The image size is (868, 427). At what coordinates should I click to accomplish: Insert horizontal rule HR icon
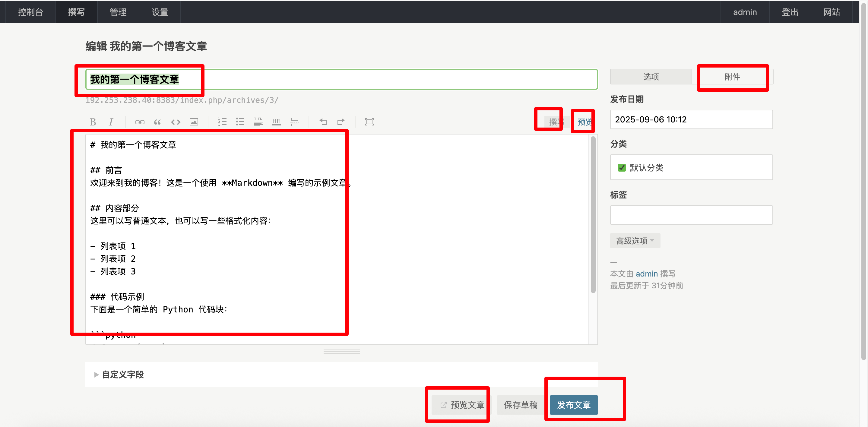pyautogui.click(x=276, y=122)
